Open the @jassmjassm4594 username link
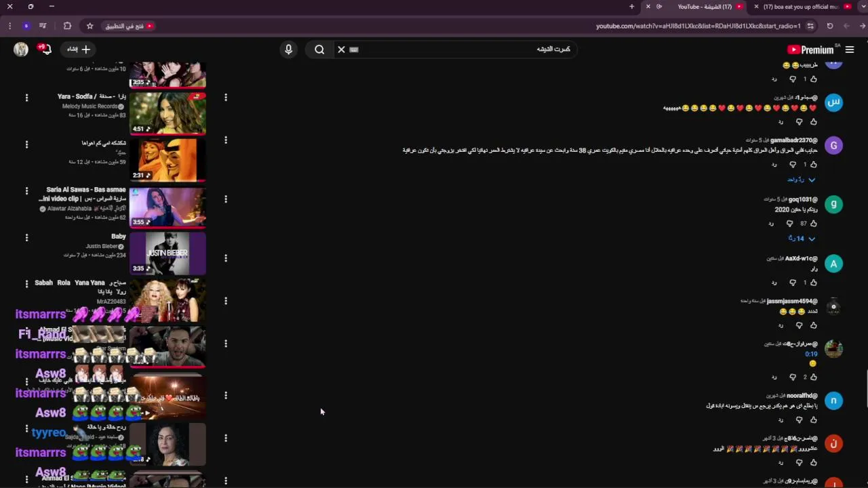 pos(792,301)
